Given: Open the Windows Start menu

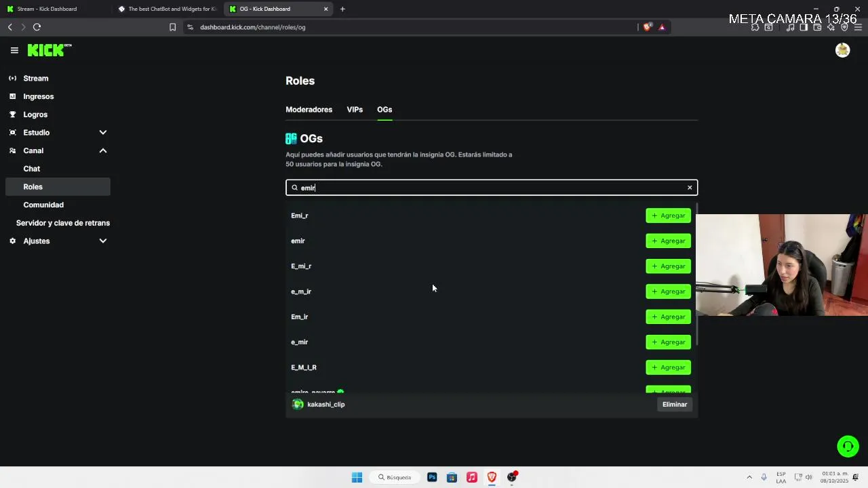Looking at the screenshot, I should pos(357,477).
